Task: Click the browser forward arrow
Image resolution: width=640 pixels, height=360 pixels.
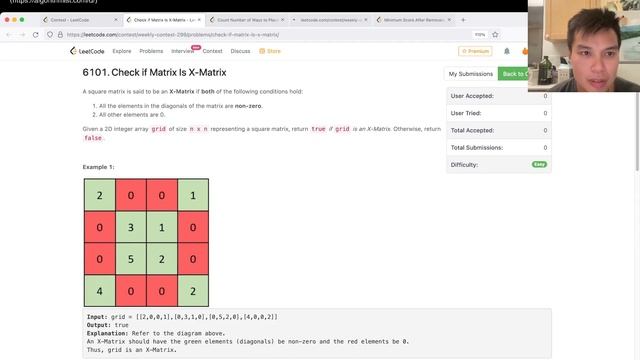Action: point(22,35)
